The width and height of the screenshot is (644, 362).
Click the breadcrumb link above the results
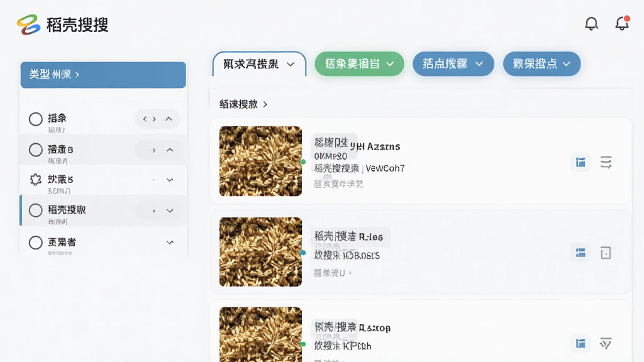click(x=243, y=104)
